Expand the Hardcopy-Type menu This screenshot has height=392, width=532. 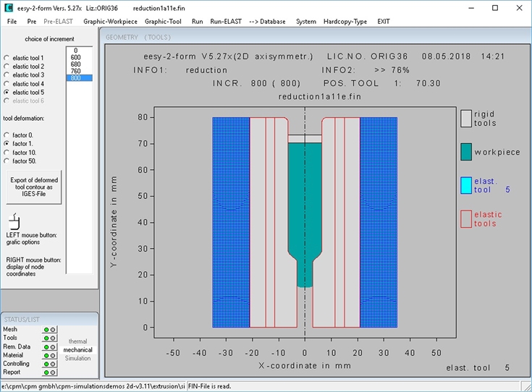pyautogui.click(x=346, y=22)
